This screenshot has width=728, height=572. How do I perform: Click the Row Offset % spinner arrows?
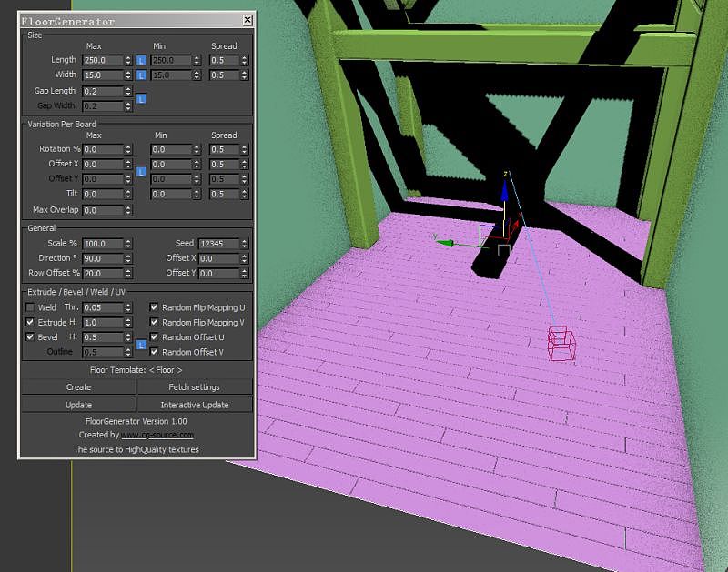[x=128, y=273]
